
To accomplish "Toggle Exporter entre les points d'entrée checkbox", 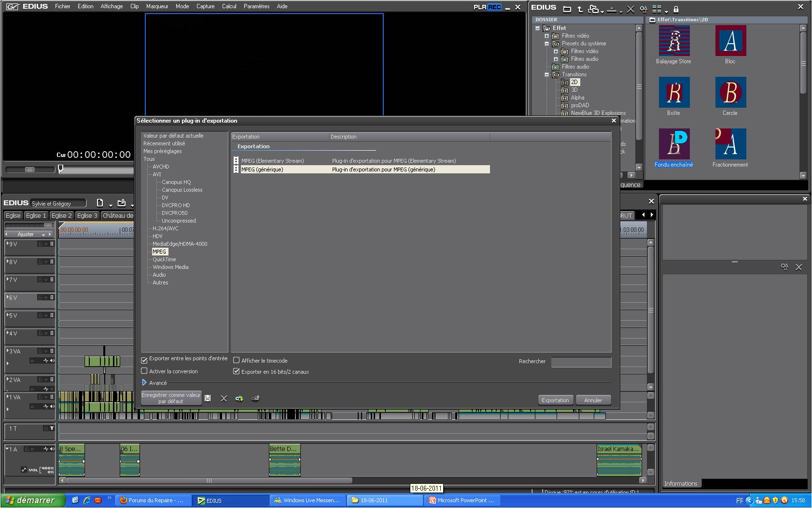I will [144, 360].
